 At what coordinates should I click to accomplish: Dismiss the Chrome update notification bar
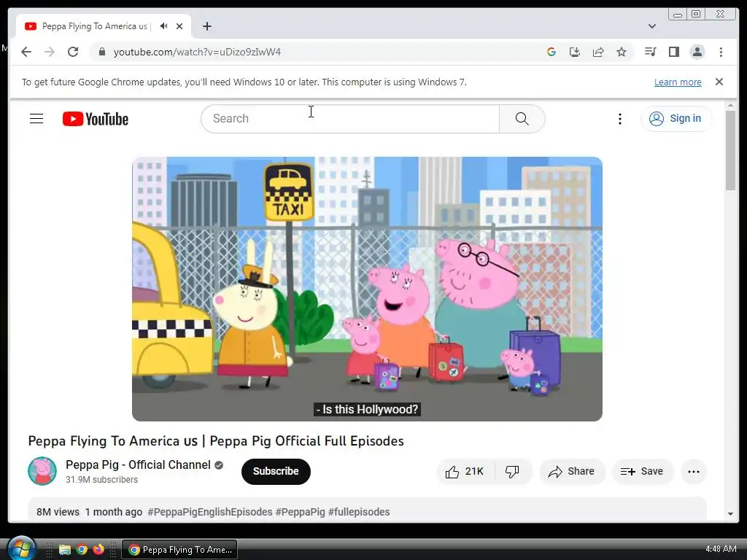coord(719,82)
